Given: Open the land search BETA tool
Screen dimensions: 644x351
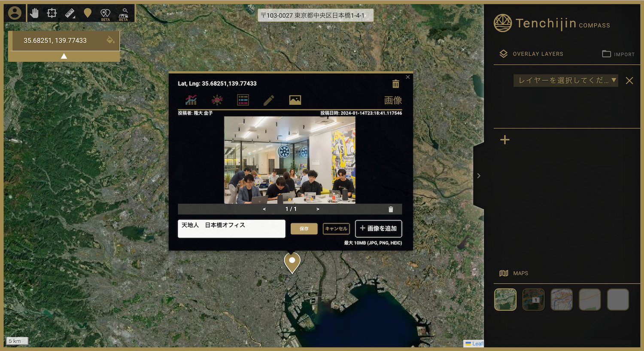Looking at the screenshot, I should 123,12.
